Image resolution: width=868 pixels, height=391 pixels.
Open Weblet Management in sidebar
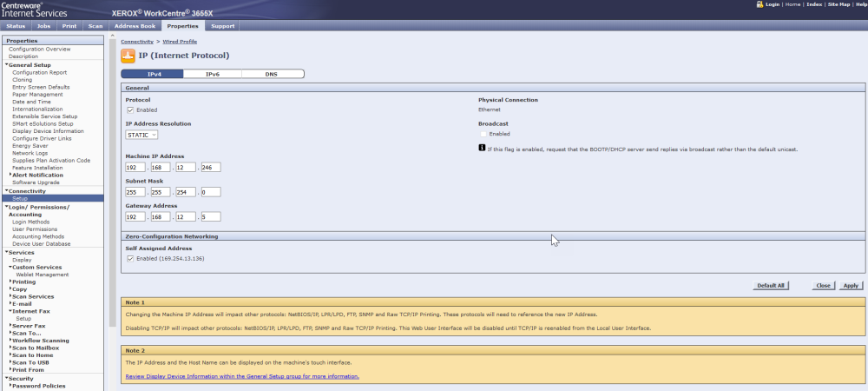coord(43,275)
